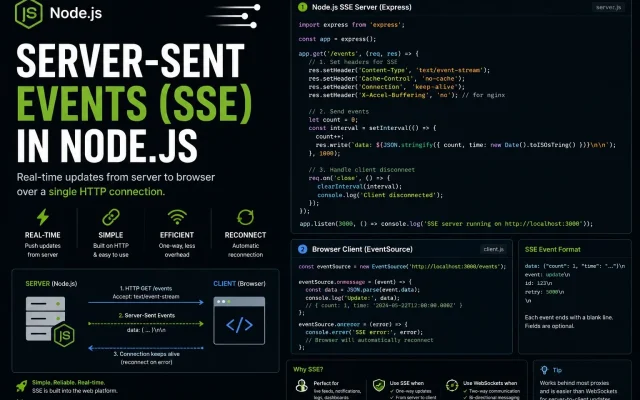Click the eventSource.onerror line
This screenshot has height=400, width=640.
(353, 324)
